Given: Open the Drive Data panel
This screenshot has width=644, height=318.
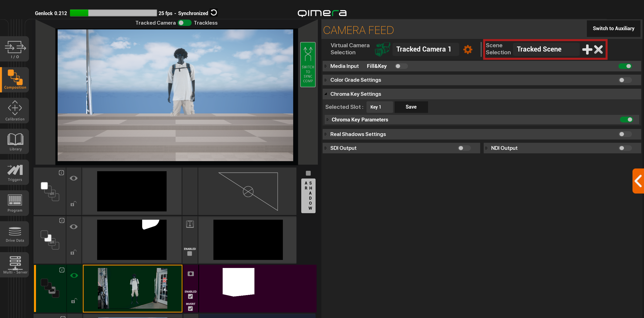Looking at the screenshot, I should coord(15,234).
